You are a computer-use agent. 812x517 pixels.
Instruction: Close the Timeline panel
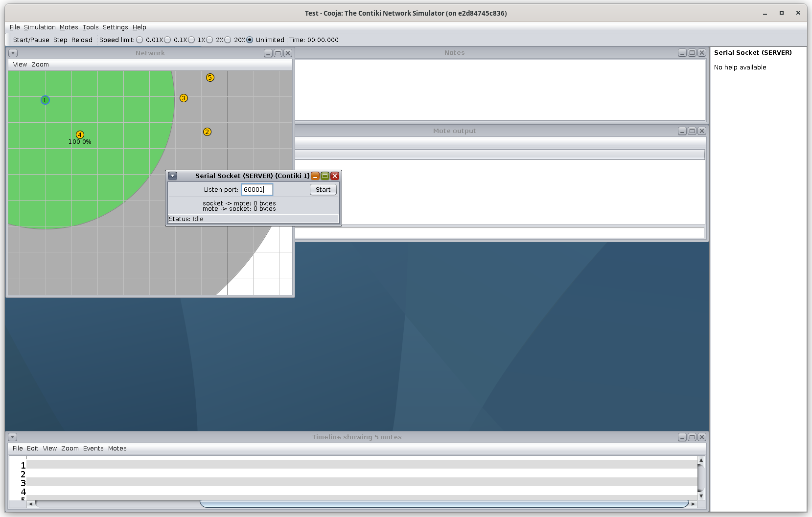(702, 437)
